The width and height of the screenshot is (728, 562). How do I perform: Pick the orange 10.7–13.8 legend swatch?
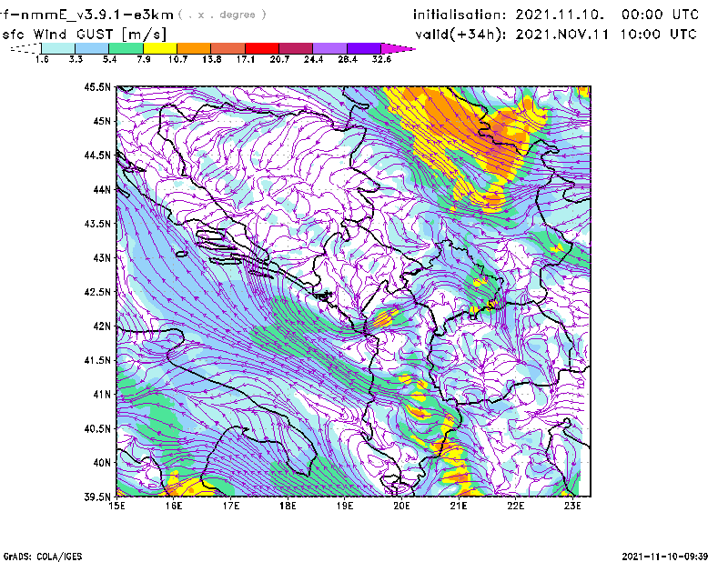pyautogui.click(x=194, y=48)
